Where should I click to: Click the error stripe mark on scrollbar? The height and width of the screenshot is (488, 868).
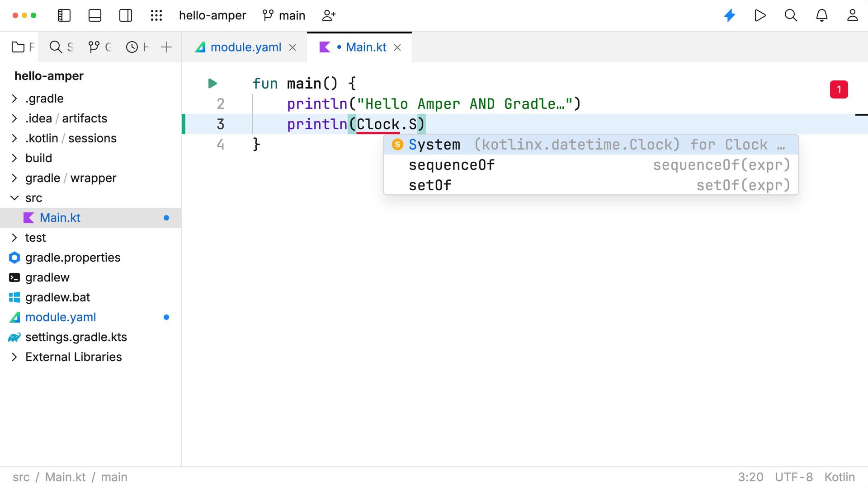(862, 115)
